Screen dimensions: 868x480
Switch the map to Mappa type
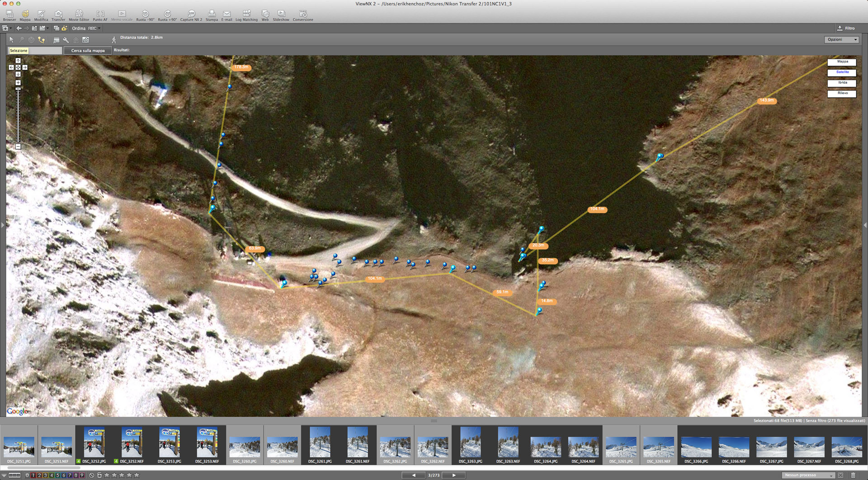(x=842, y=62)
